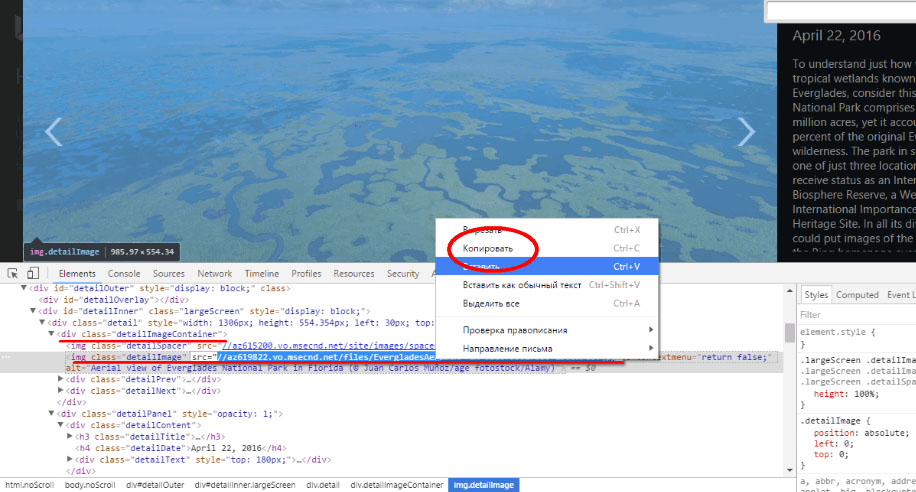
Task: Go to the next image arrow
Action: point(746,131)
